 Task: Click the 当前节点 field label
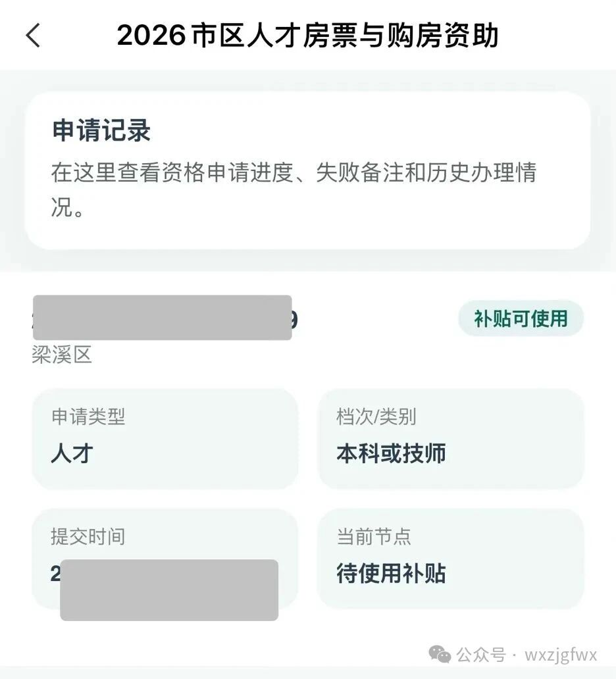(x=373, y=536)
